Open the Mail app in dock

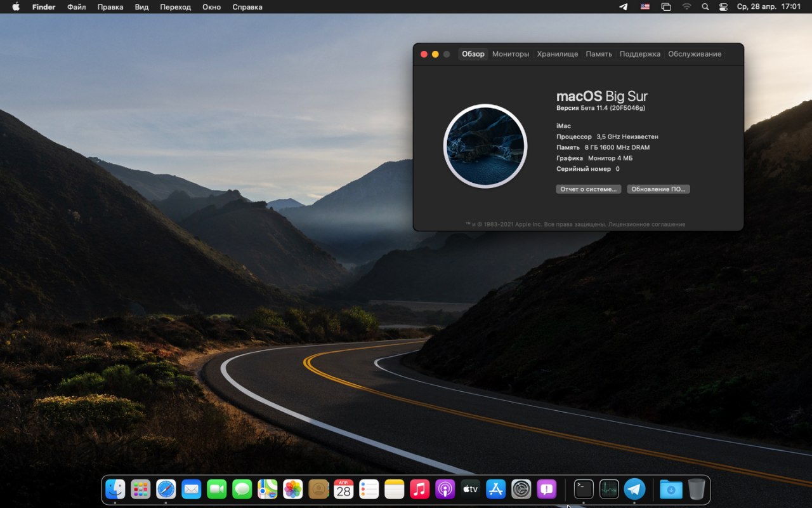[x=192, y=489]
